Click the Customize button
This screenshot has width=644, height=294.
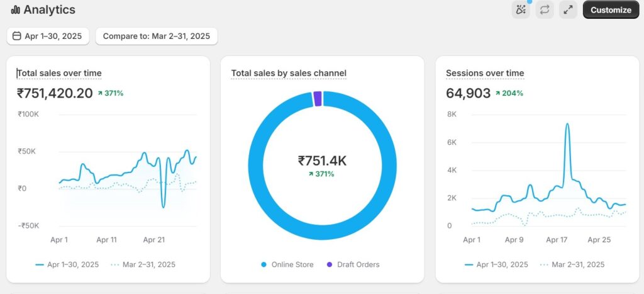pyautogui.click(x=610, y=9)
